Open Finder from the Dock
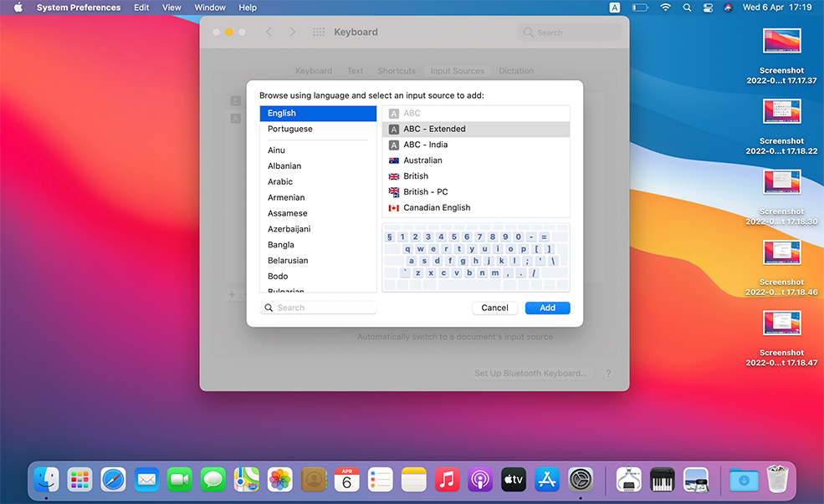The width and height of the screenshot is (824, 504). point(46,479)
